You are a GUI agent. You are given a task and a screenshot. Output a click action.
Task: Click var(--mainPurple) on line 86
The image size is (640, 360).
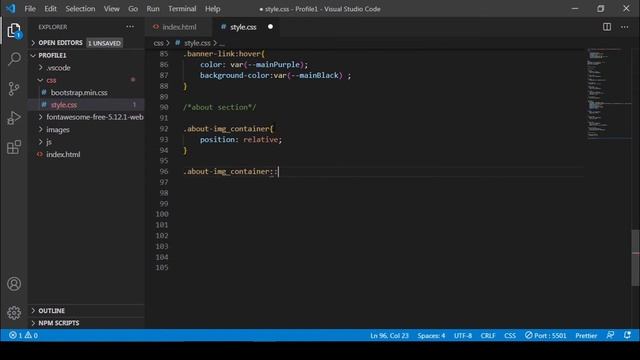[267, 64]
